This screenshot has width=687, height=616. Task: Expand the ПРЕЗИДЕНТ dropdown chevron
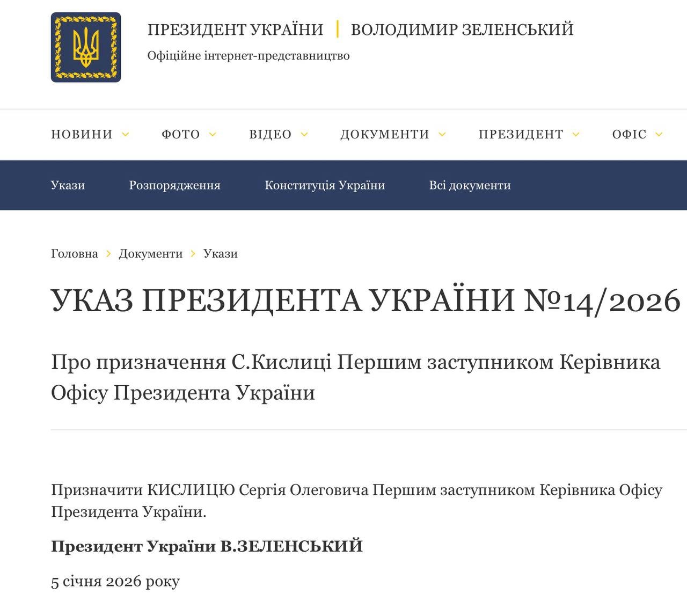576,134
